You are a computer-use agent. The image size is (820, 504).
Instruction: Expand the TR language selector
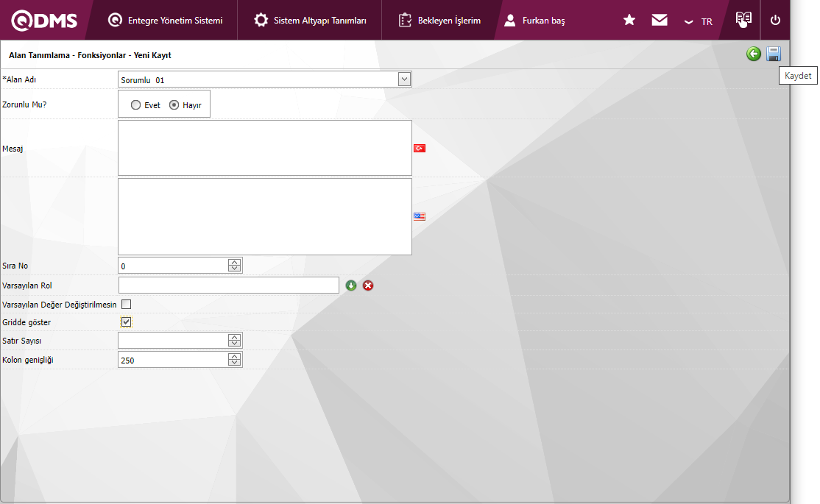click(x=698, y=21)
